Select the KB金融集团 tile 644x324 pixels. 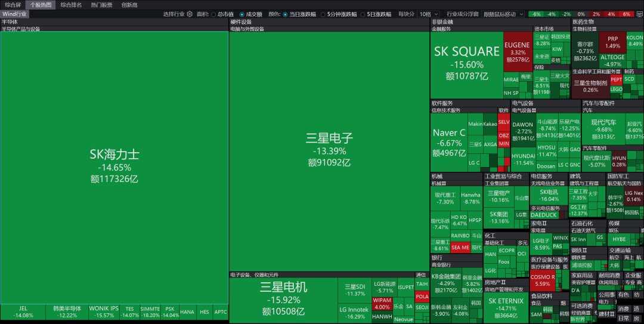[447, 283]
